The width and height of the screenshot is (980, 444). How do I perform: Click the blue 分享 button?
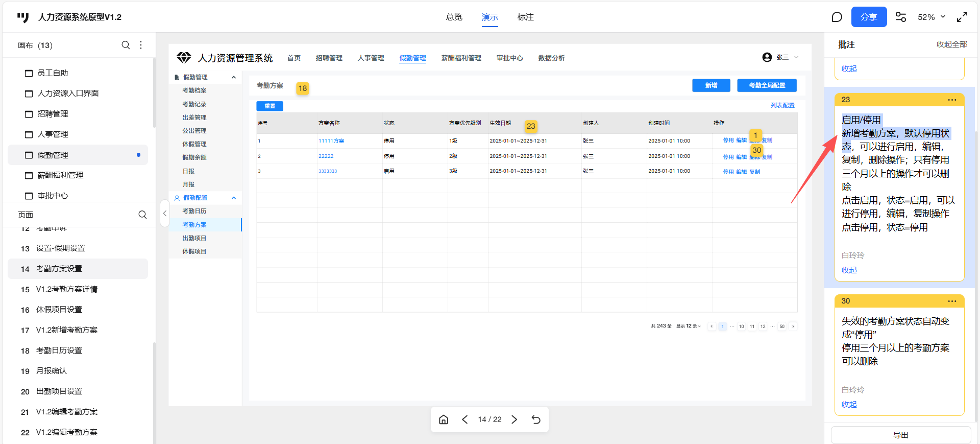(x=869, y=17)
